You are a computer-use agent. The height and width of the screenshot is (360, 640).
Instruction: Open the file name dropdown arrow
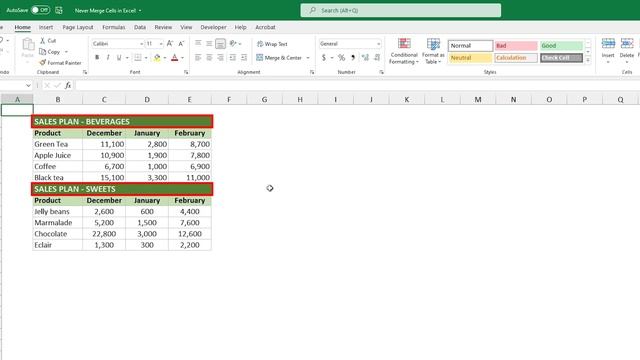[x=140, y=11]
